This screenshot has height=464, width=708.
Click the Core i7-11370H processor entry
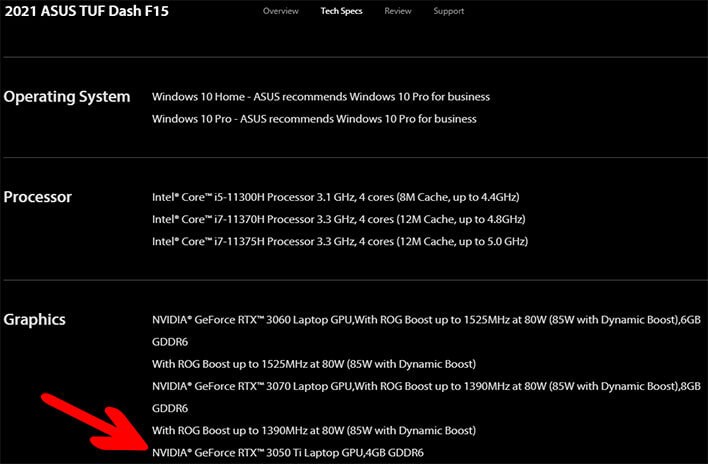(337, 219)
